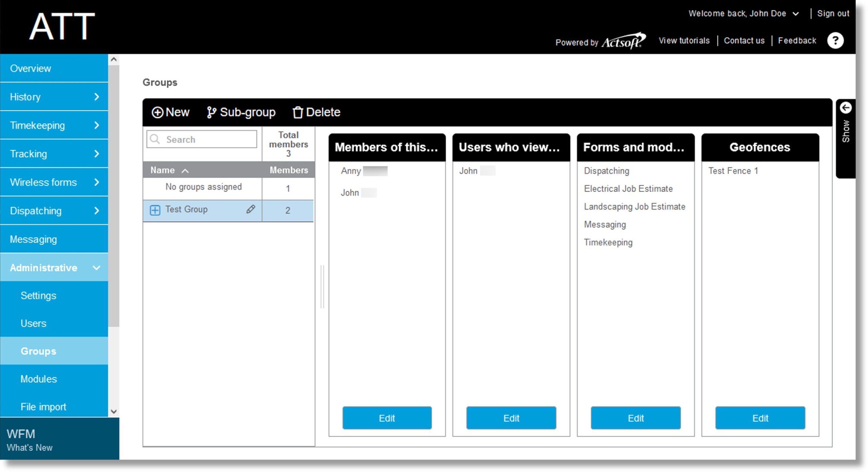Sort by Name column arrow

pyautogui.click(x=185, y=171)
